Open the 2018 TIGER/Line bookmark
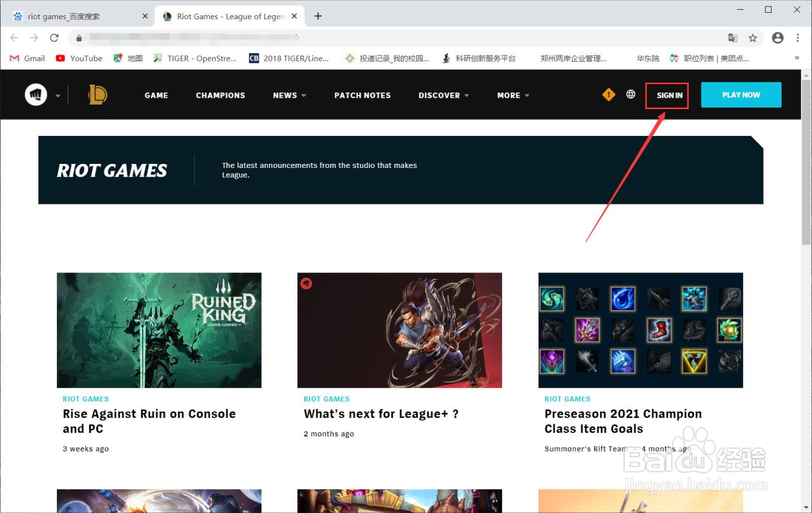 pyautogui.click(x=289, y=58)
